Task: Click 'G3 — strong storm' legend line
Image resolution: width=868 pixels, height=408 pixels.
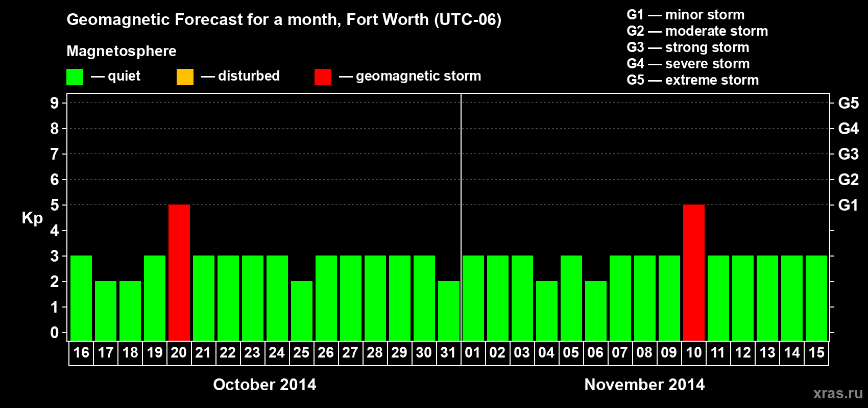Action: (688, 47)
